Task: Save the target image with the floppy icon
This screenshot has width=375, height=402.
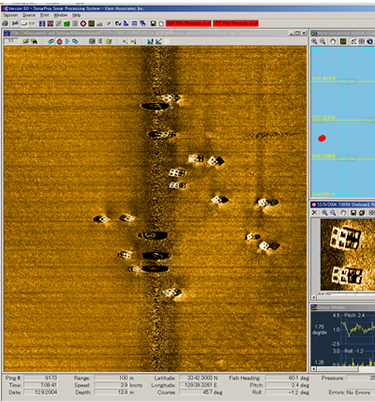Action: [x=353, y=213]
